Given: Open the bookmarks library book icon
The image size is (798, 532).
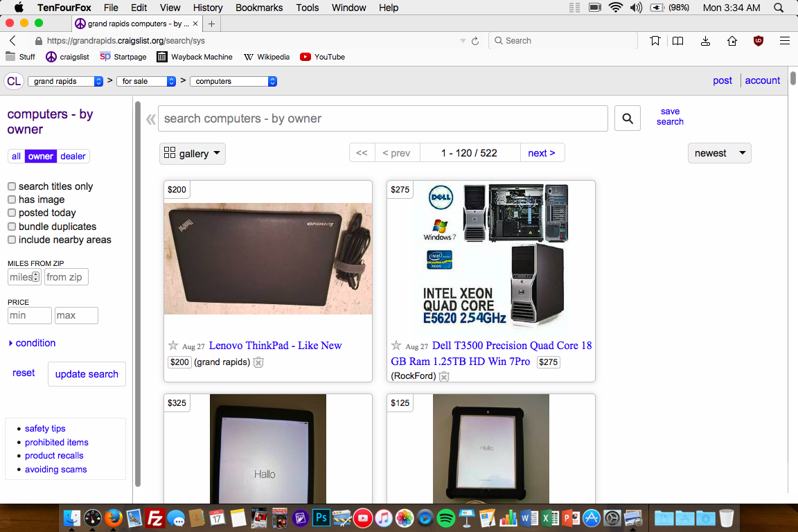Looking at the screenshot, I should [678, 41].
